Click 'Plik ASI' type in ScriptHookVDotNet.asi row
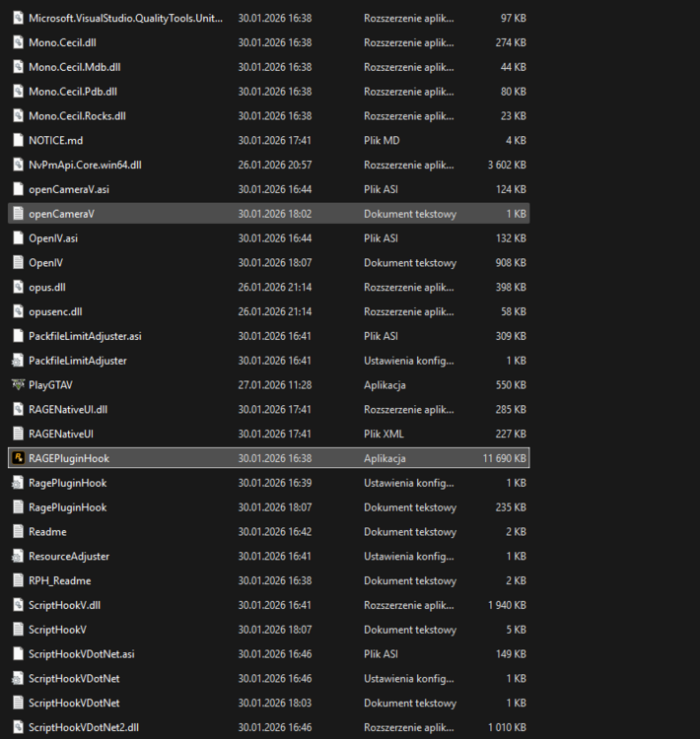Viewport: 700px width, 739px height. [x=381, y=653]
